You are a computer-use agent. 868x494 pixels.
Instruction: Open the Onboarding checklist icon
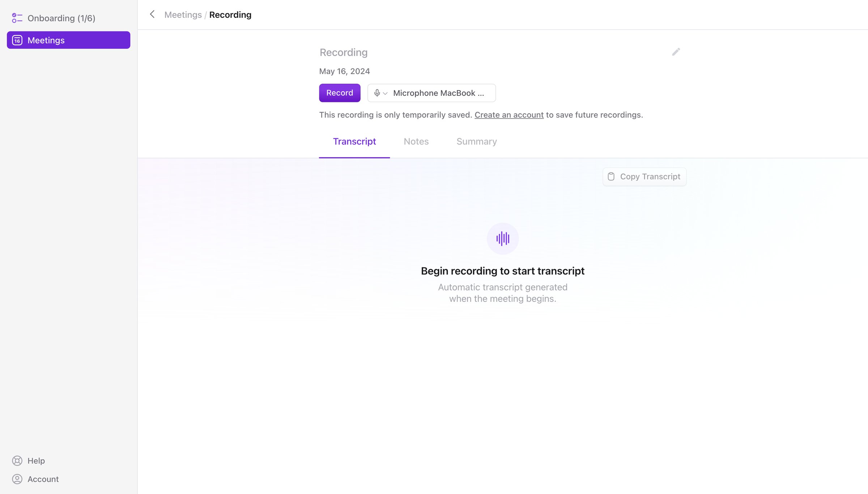coord(17,18)
